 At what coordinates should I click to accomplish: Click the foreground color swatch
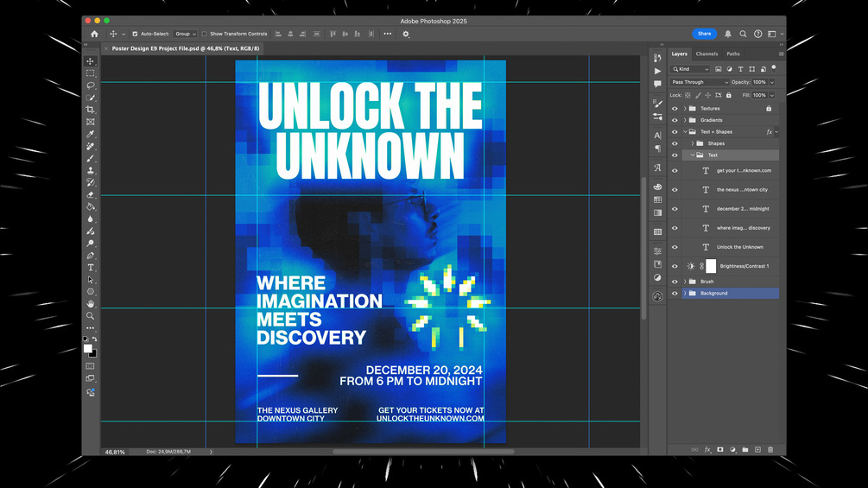coord(87,349)
